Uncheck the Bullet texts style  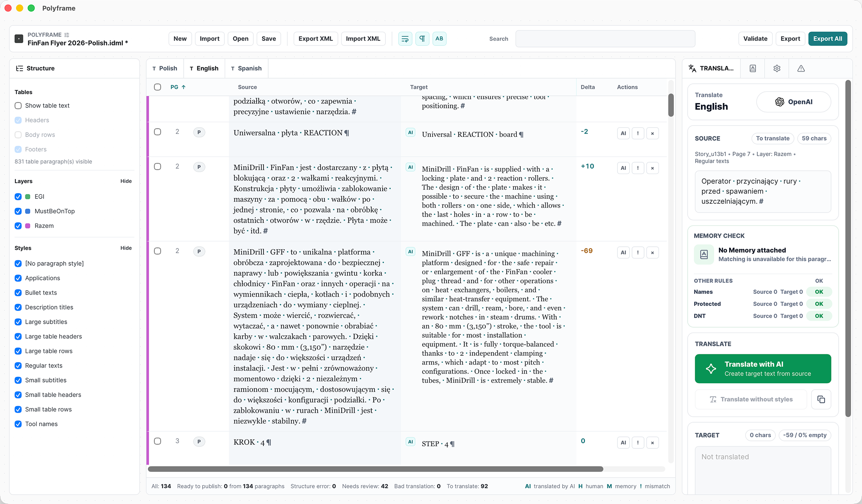click(18, 293)
